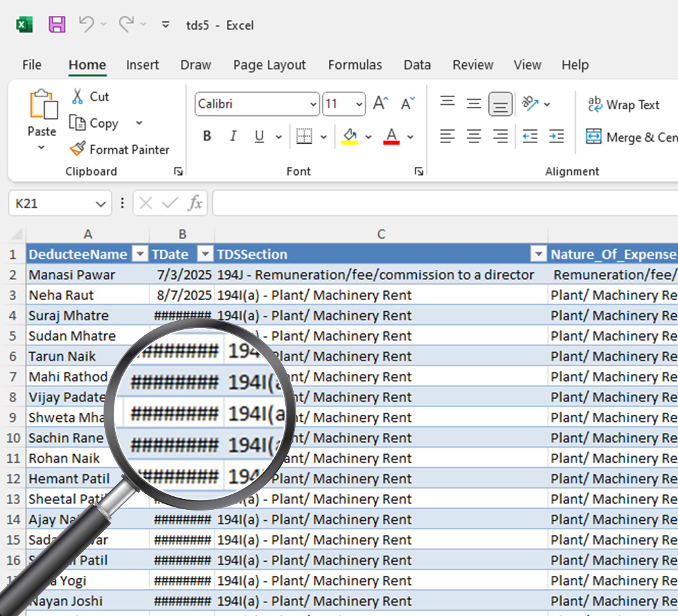The height and width of the screenshot is (616, 678).
Task: Open the Calibri font name dropdown
Action: [x=314, y=104]
